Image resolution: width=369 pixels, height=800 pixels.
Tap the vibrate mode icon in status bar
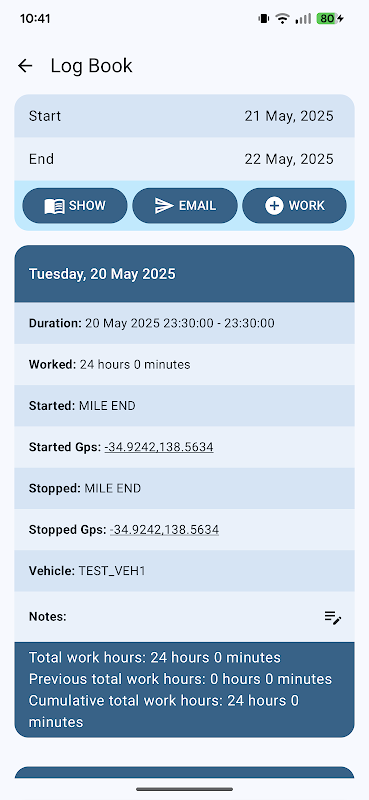tap(263, 19)
